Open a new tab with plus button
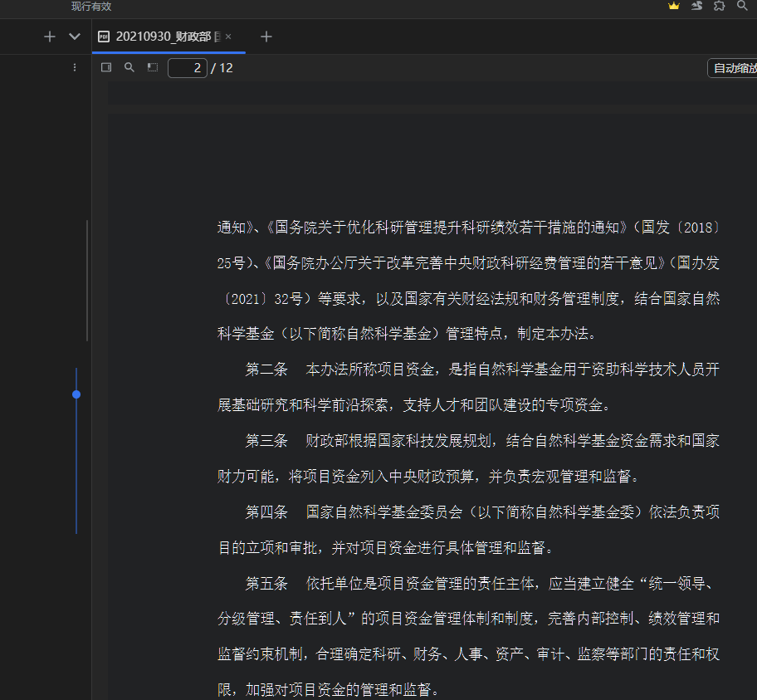The width and height of the screenshot is (757, 700). pyautogui.click(x=266, y=37)
